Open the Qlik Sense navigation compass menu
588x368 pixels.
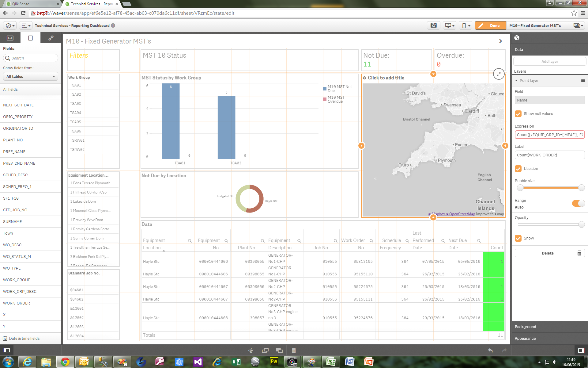pyautogui.click(x=10, y=26)
